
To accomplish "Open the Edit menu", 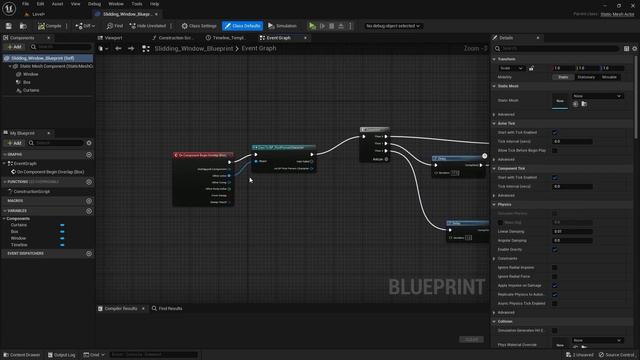I will [40, 4].
